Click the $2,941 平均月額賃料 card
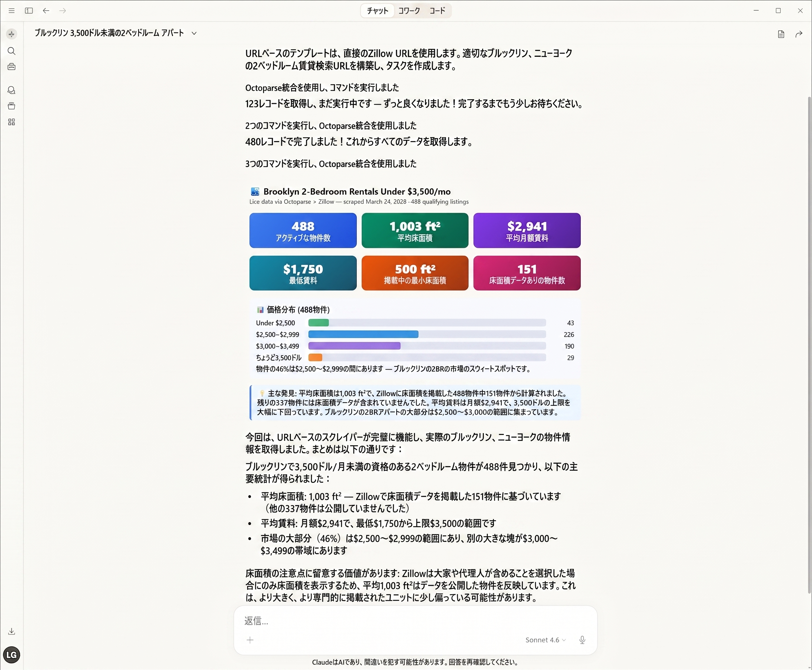Viewport: 812px width, 670px height. (x=527, y=230)
